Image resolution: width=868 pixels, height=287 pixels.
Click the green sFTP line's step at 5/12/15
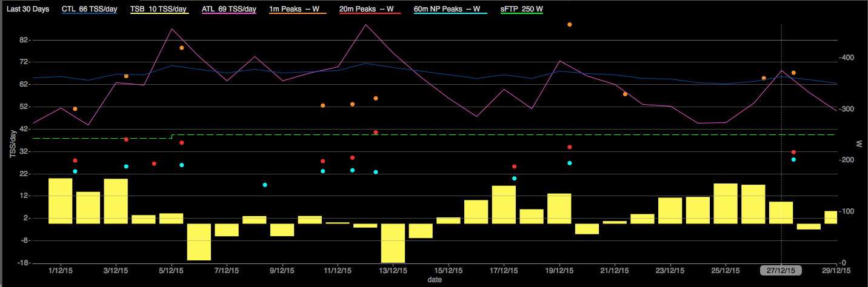coord(172,136)
